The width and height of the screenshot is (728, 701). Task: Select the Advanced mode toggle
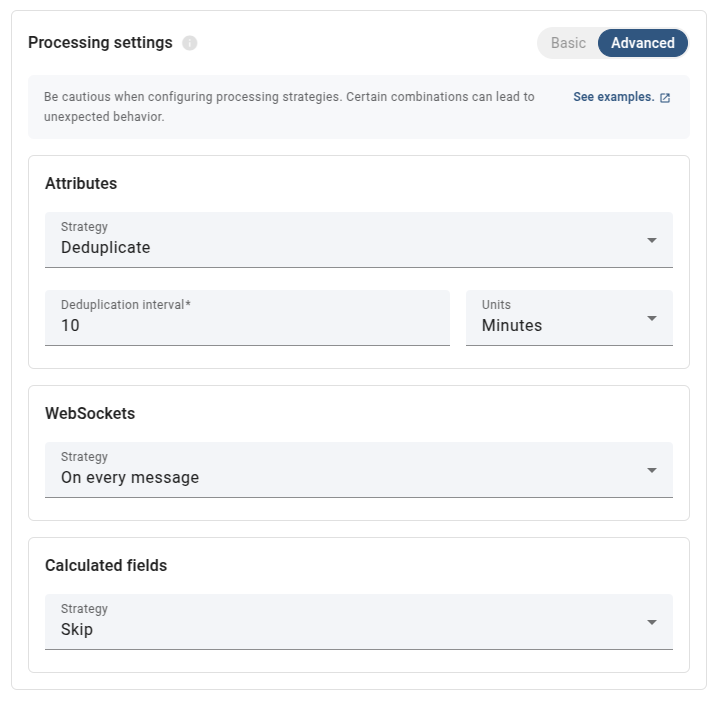[x=642, y=43]
